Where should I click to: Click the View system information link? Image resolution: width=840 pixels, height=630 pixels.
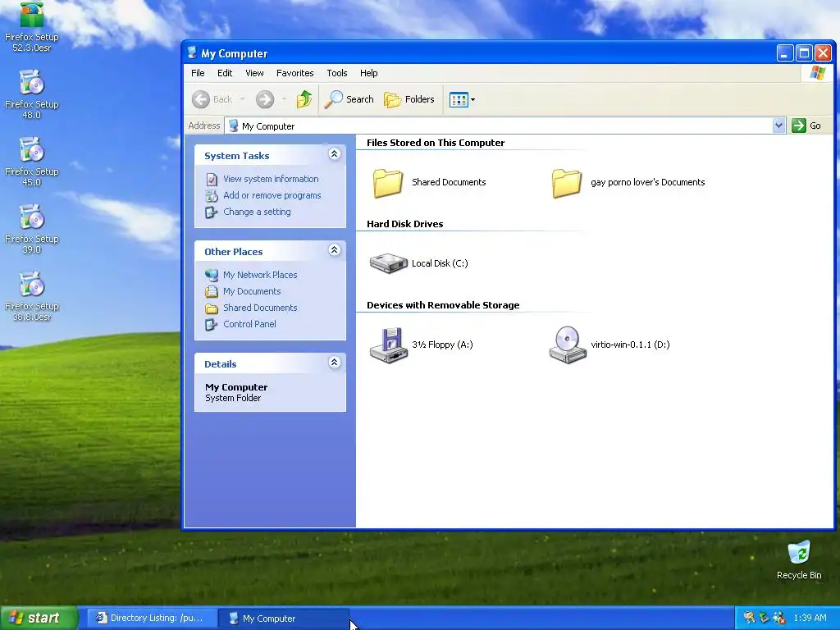point(271,179)
